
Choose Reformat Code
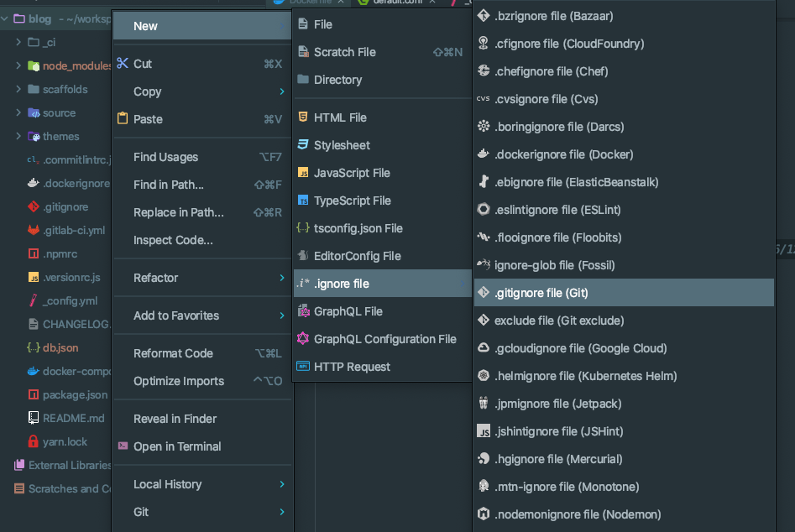click(x=201, y=353)
